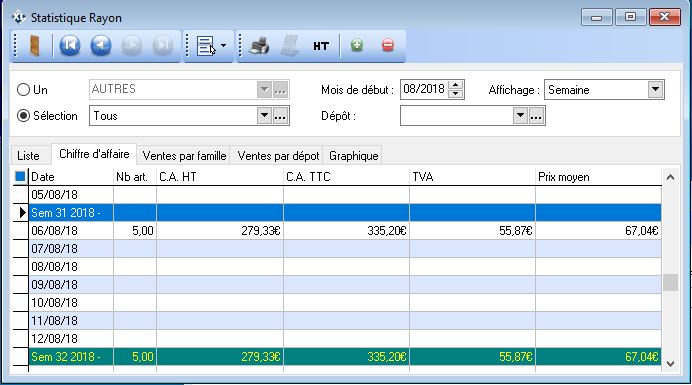Increase Mois de début with up arrow
This screenshot has width=692, height=385.
(x=455, y=85)
